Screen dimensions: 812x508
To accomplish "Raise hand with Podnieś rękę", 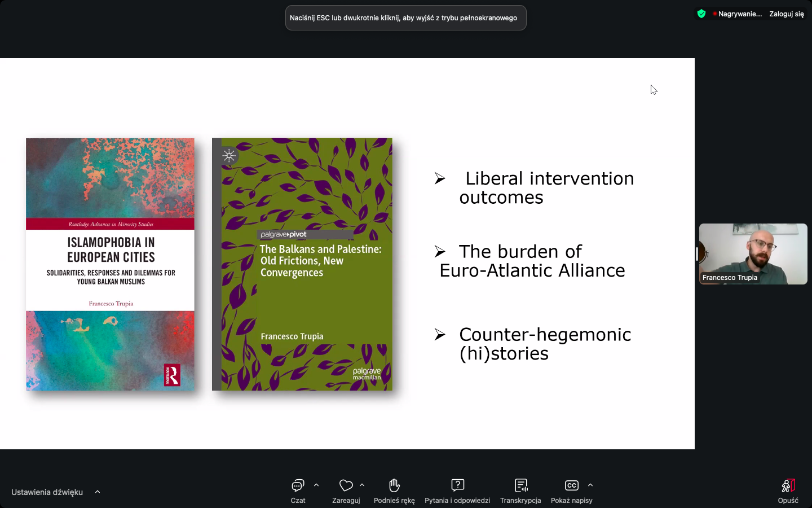I will 394,491.
